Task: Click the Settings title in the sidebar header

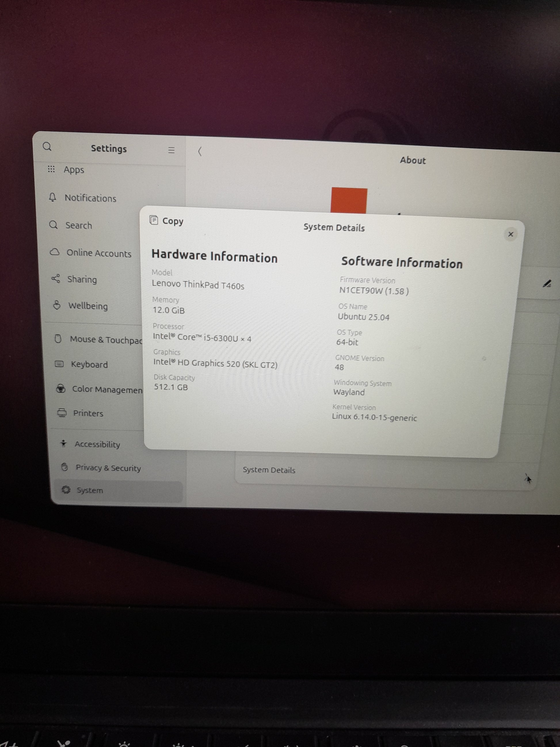Action: click(x=109, y=149)
